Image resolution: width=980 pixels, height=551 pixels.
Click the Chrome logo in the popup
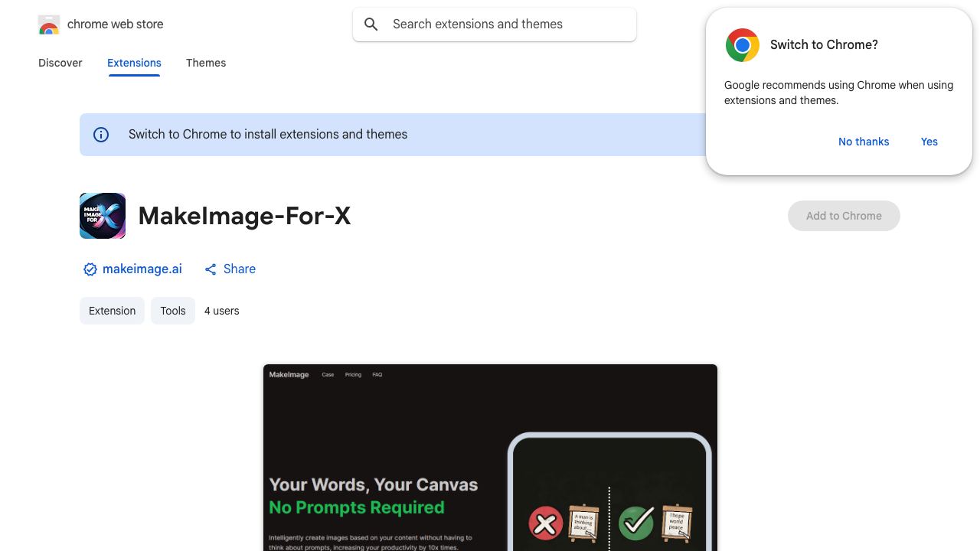tap(743, 45)
